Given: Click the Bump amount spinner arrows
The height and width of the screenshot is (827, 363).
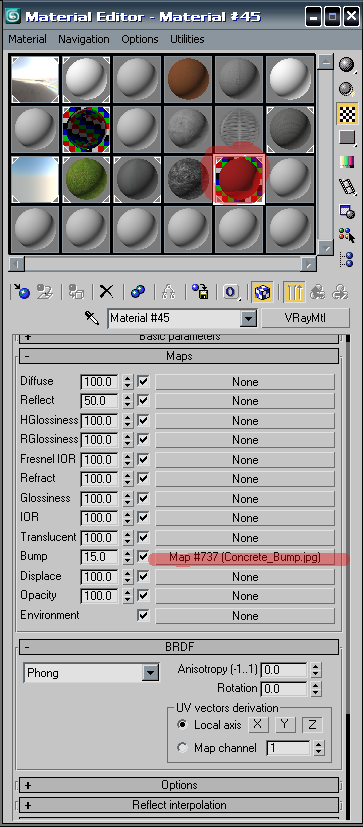Looking at the screenshot, I should [x=127, y=557].
